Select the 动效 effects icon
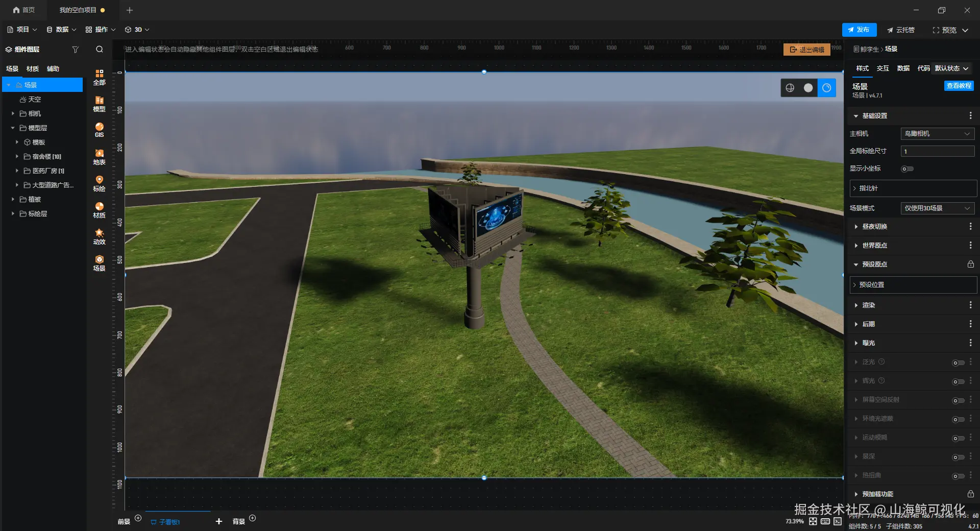The height and width of the screenshot is (531, 980). 100,237
